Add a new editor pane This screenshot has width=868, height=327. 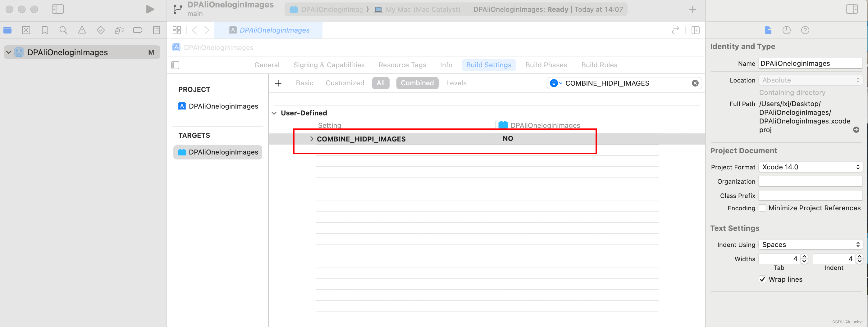pos(696,30)
